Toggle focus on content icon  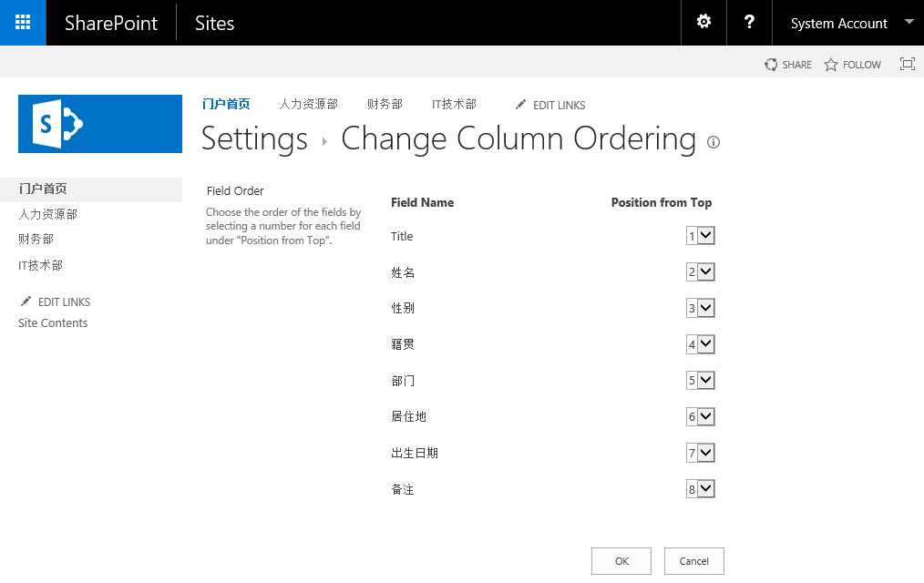click(907, 64)
